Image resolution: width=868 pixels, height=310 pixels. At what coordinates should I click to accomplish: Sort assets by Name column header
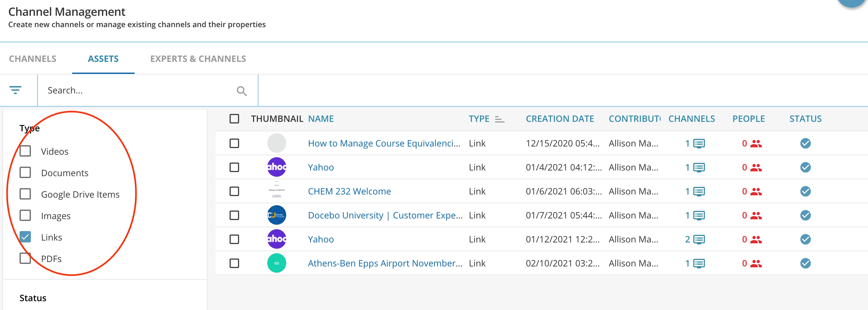coord(321,119)
